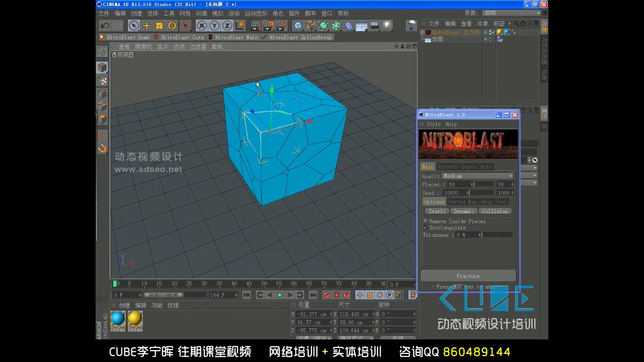This screenshot has height=362, width=644.
Task: Toggle rotation keyframe recording icon
Action: 380,295
